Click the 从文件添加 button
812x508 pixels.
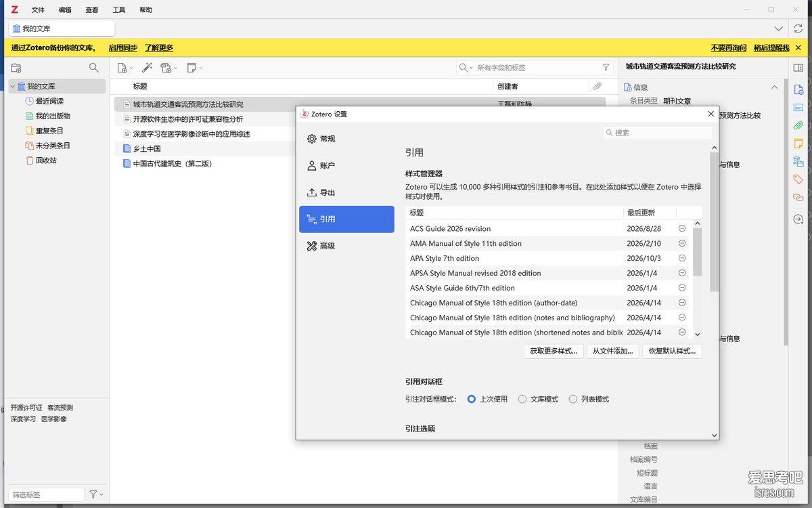point(612,351)
